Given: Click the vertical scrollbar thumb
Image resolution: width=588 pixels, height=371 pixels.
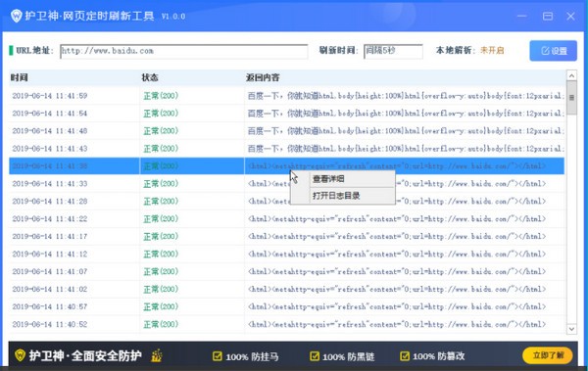Looking at the screenshot, I should tap(571, 98).
